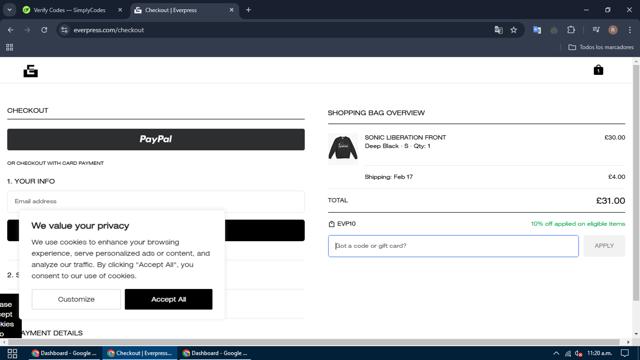Reload the checkout page
This screenshot has height=360, width=640.
44,30
